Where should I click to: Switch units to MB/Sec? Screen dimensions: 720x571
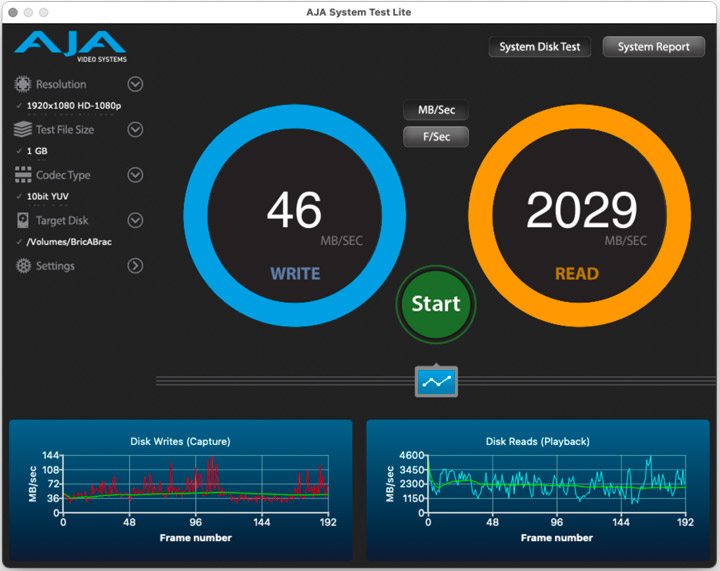pos(436,110)
